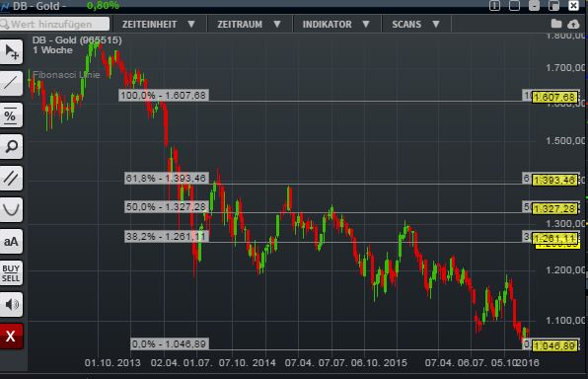
Task: Click the chart logo icon beside DB - Gold title
Action: tap(5, 6)
